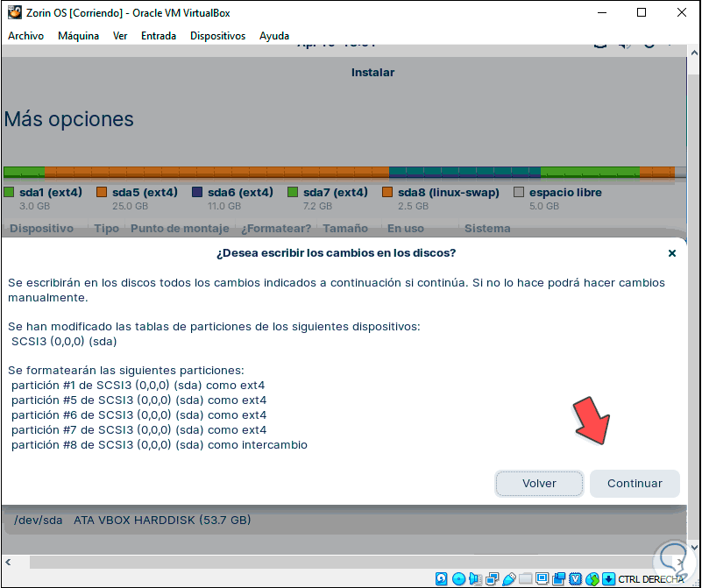Open the Dispositivos menu
This screenshot has width=702, height=588.
[217, 36]
